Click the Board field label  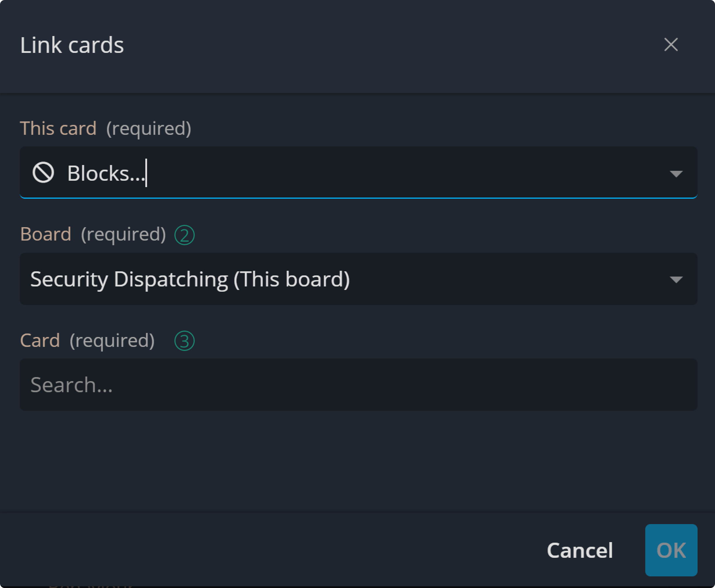(46, 234)
